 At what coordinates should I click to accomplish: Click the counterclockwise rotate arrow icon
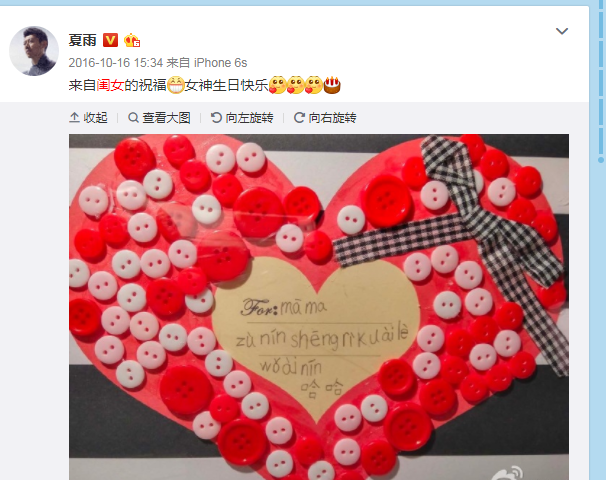(216, 117)
